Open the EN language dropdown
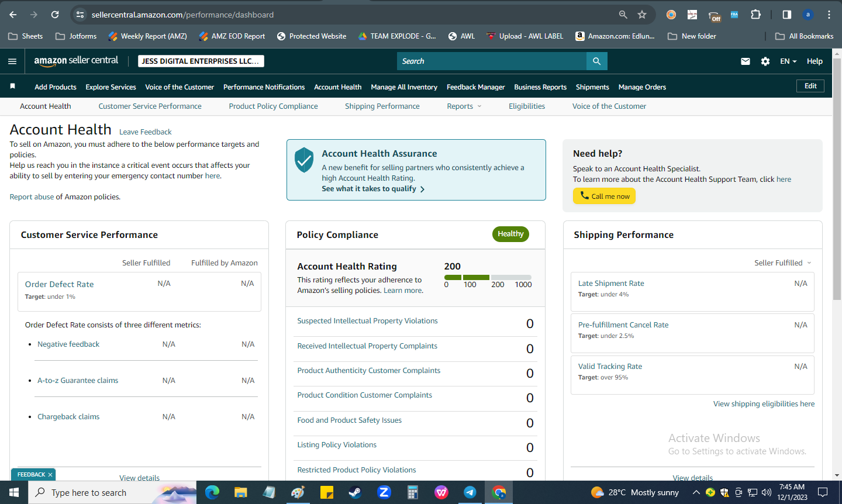Screen dimensions: 842x504 788,61
